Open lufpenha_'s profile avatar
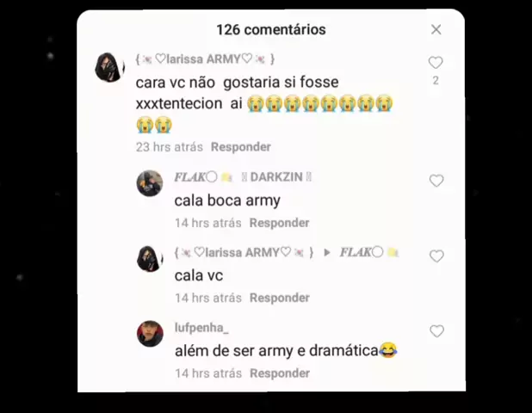This screenshot has width=532, height=413. 150,334
